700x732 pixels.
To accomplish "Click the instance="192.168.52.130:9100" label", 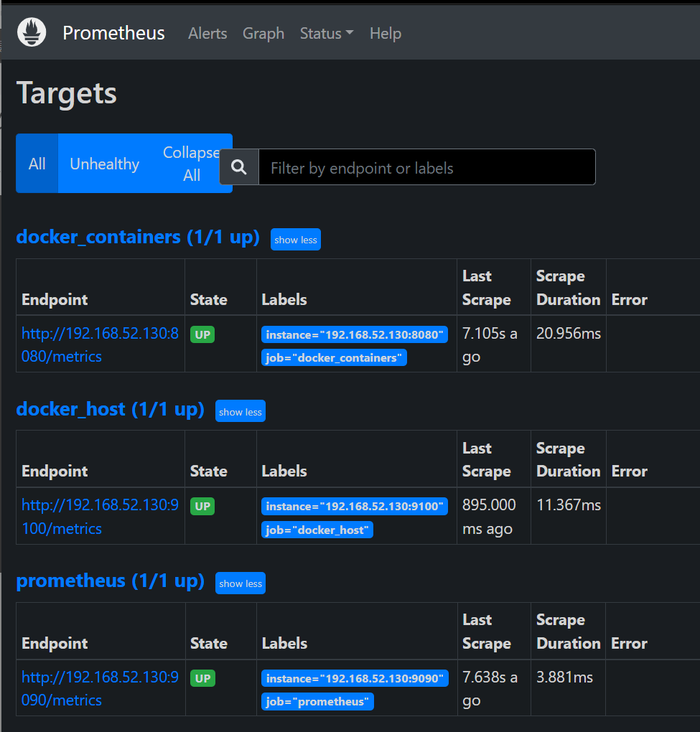I will click(x=355, y=507).
